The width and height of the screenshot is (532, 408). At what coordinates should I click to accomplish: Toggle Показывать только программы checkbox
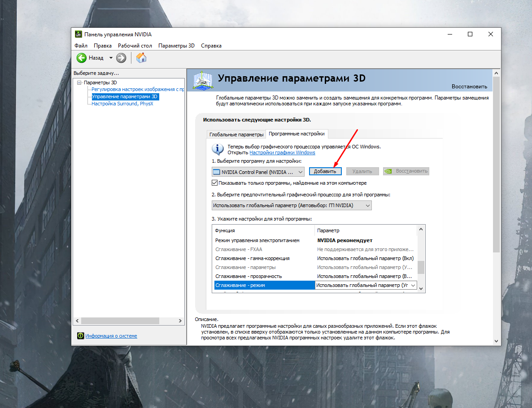[214, 183]
